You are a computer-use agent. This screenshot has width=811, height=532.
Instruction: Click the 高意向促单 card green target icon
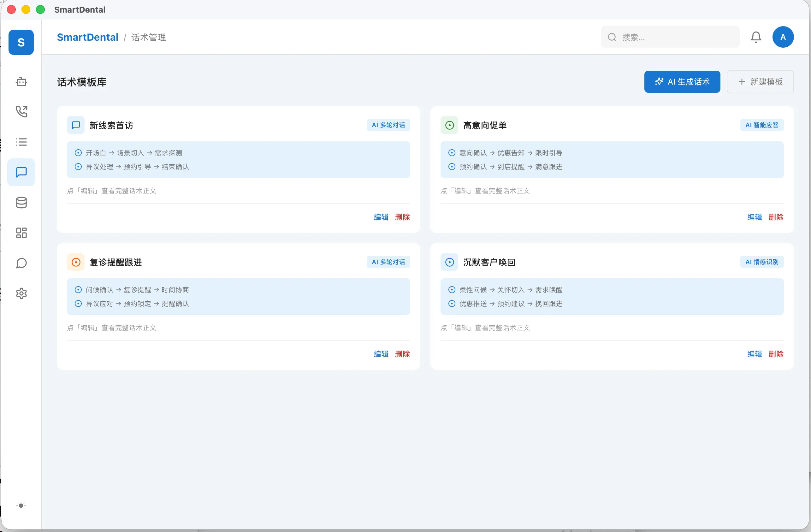pyautogui.click(x=449, y=125)
